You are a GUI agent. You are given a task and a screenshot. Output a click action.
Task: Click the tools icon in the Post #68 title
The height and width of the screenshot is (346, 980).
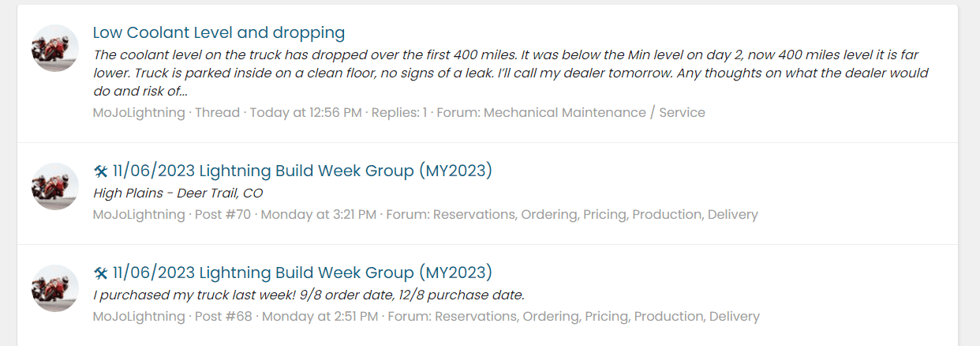point(100,273)
